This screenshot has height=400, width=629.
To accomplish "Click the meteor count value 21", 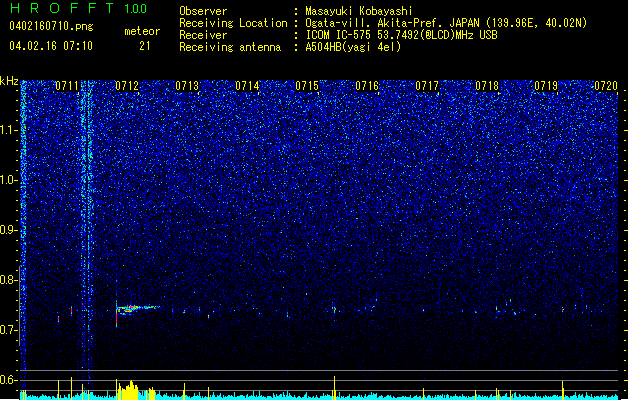I will click(x=145, y=46).
